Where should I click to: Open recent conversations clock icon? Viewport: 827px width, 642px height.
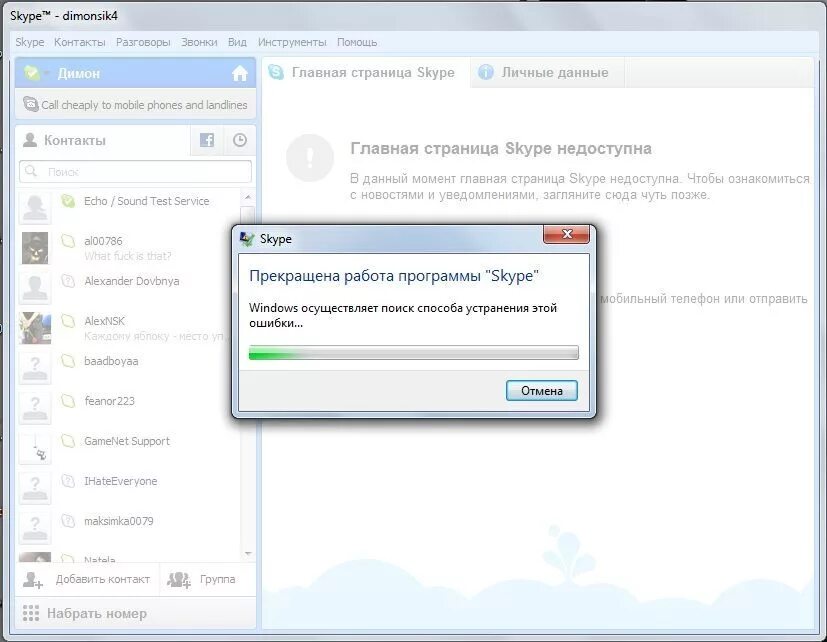[240, 140]
